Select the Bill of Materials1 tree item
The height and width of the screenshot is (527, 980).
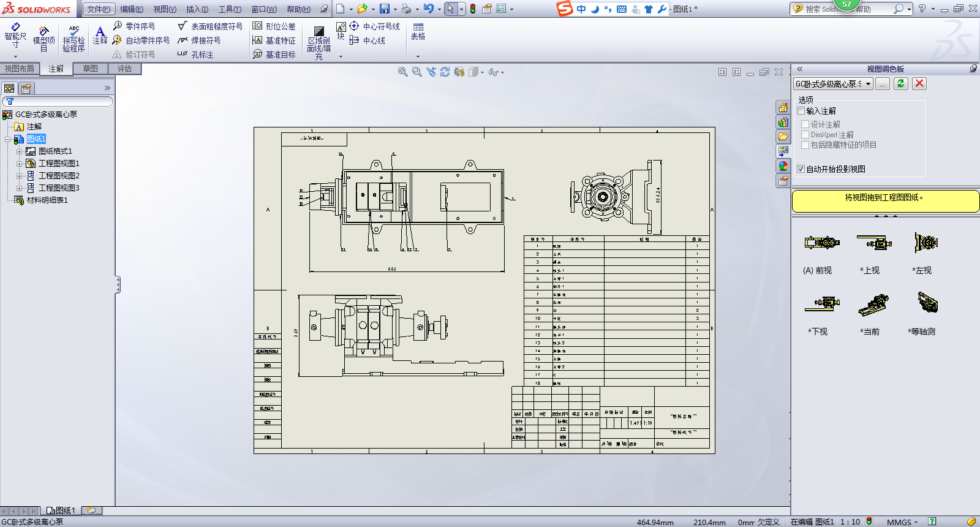click(x=41, y=200)
